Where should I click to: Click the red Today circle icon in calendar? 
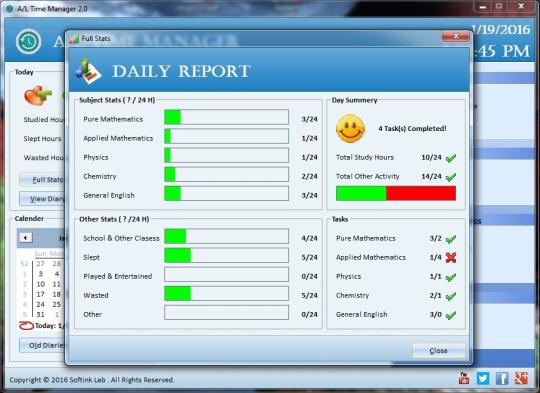point(26,325)
